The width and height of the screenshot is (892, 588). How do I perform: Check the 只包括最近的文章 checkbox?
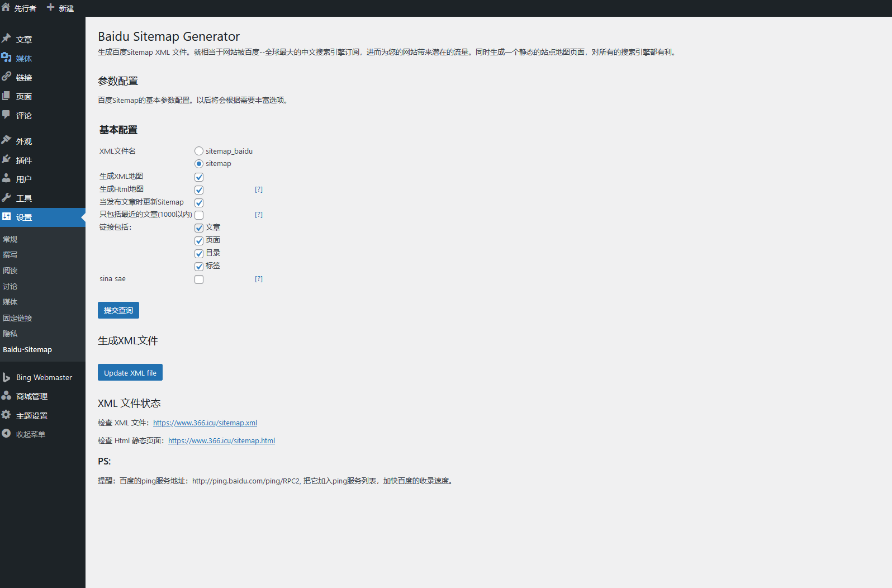pos(199,215)
